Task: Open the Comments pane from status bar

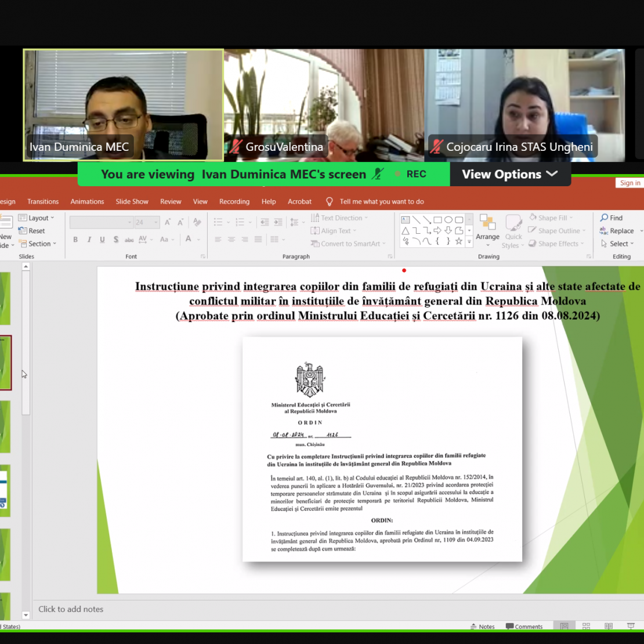Action: (x=524, y=627)
